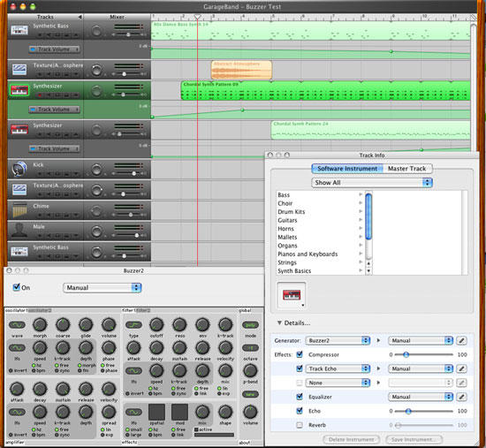Select the phase radio button under phase knob
Screen dimensions: 486x448
(x=103, y=371)
